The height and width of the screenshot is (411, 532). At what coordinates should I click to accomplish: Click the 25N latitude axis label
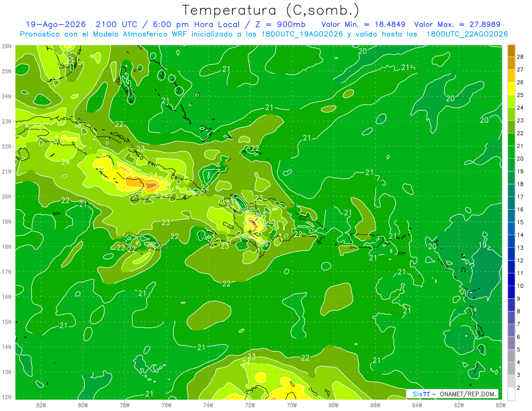7,71
